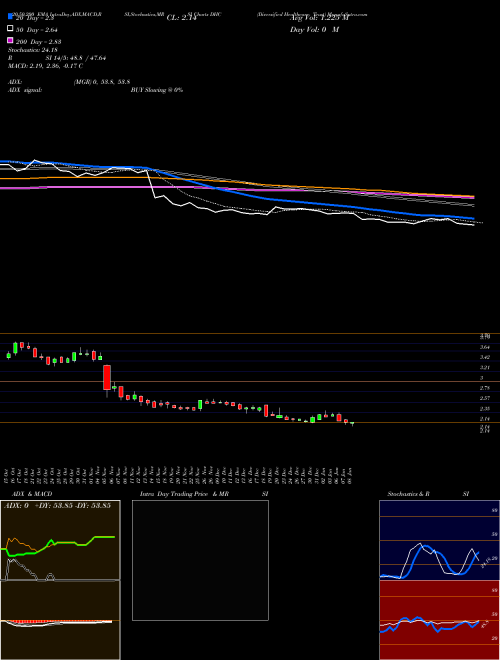Click the white 50 Day legend swatch
The image size is (500, 660).
point(10,29)
